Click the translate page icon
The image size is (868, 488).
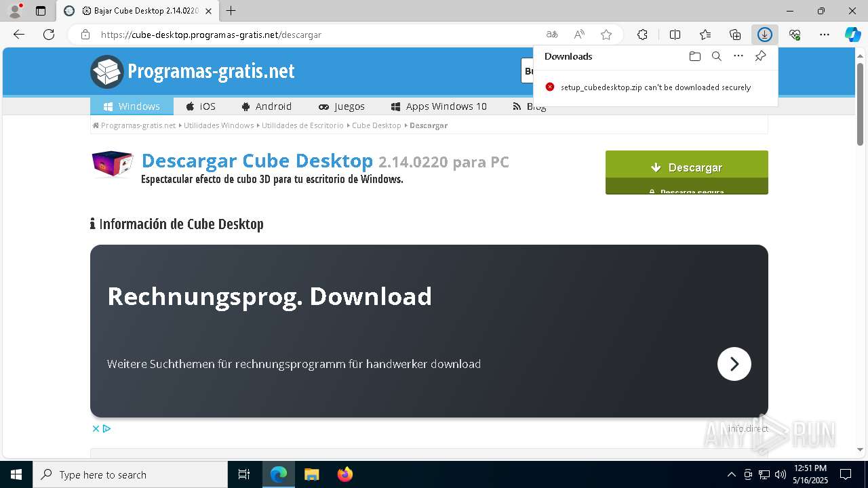[552, 35]
